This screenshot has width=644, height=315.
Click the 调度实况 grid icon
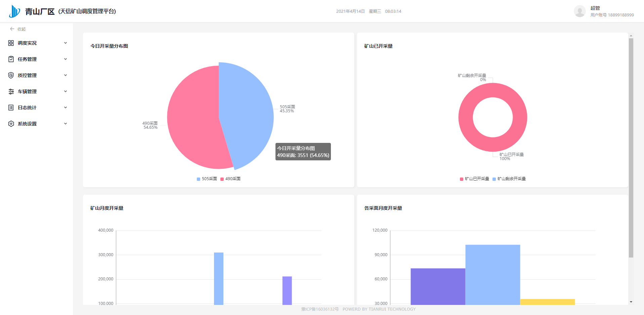11,43
